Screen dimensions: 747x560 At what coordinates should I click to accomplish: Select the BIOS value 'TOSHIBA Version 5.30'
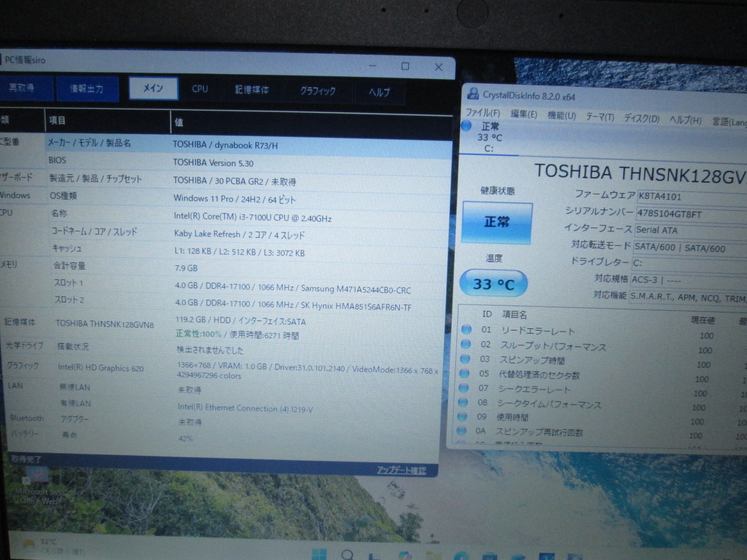tap(213, 163)
